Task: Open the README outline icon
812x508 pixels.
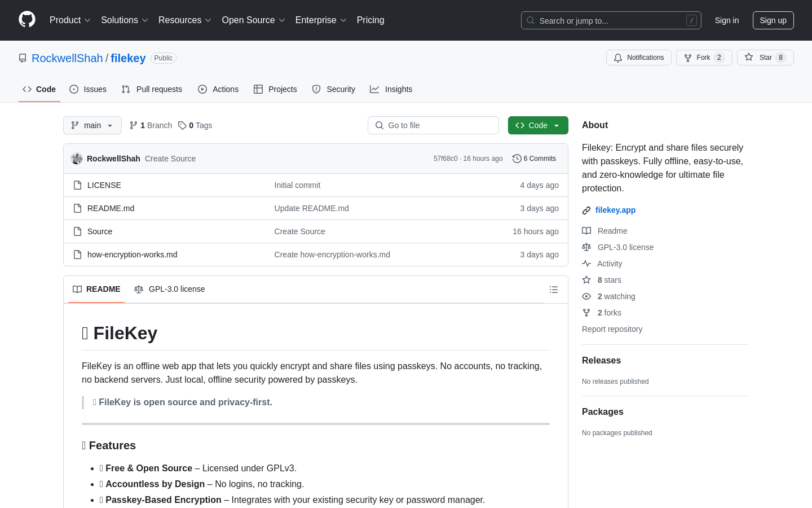Action: pyautogui.click(x=554, y=290)
